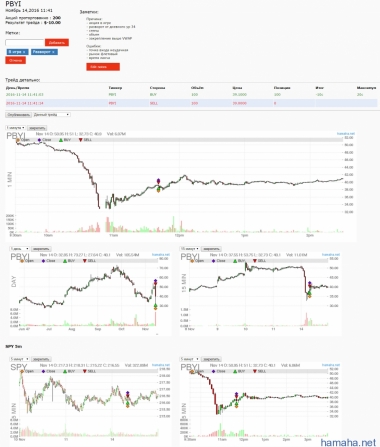The width and height of the screenshot is (380, 447).
Task: Click the BUY trade row timestamp 11:41:03
Action: pyautogui.click(x=25, y=95)
